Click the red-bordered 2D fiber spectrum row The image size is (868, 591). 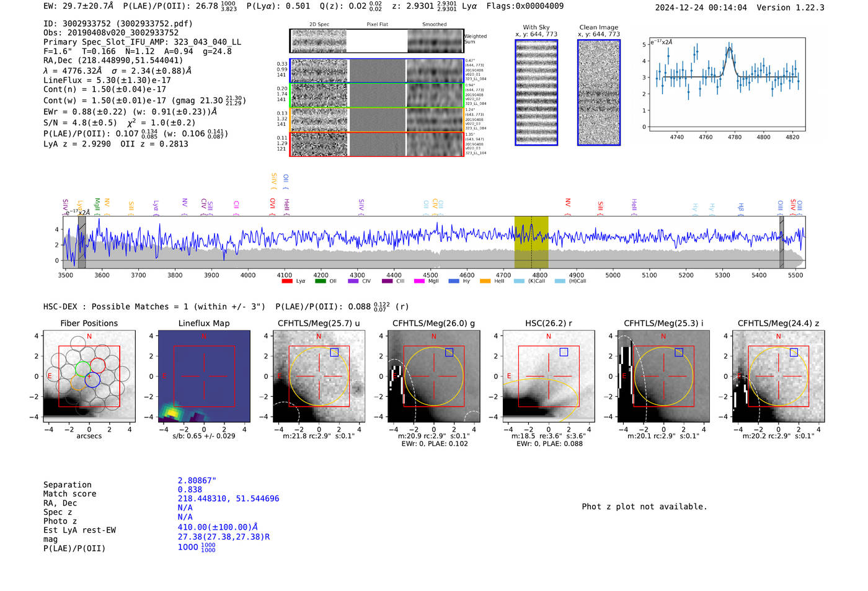[376, 144]
